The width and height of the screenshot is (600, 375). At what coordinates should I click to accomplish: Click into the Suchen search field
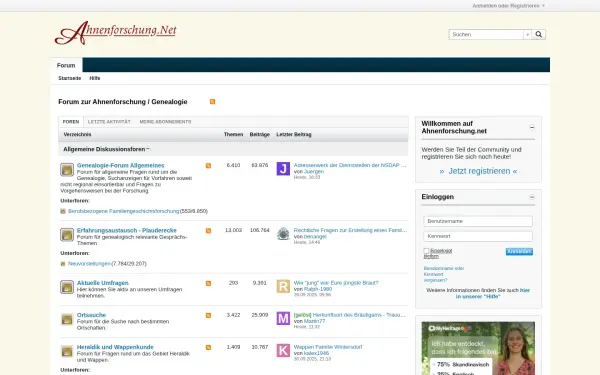coord(486,34)
